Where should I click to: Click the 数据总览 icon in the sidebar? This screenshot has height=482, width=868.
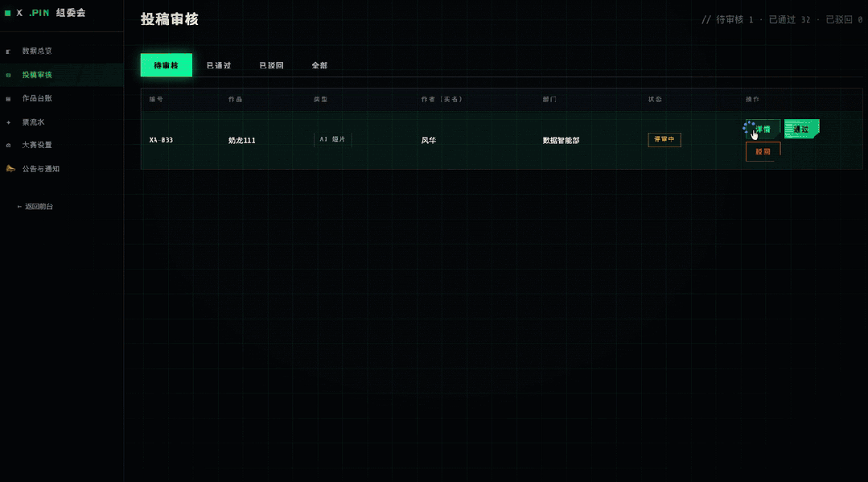(8, 51)
